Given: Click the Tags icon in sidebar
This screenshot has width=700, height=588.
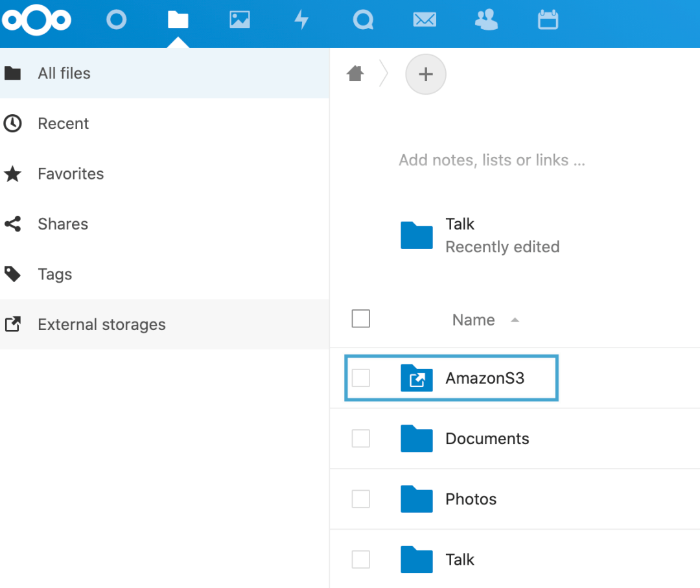Looking at the screenshot, I should (12, 274).
